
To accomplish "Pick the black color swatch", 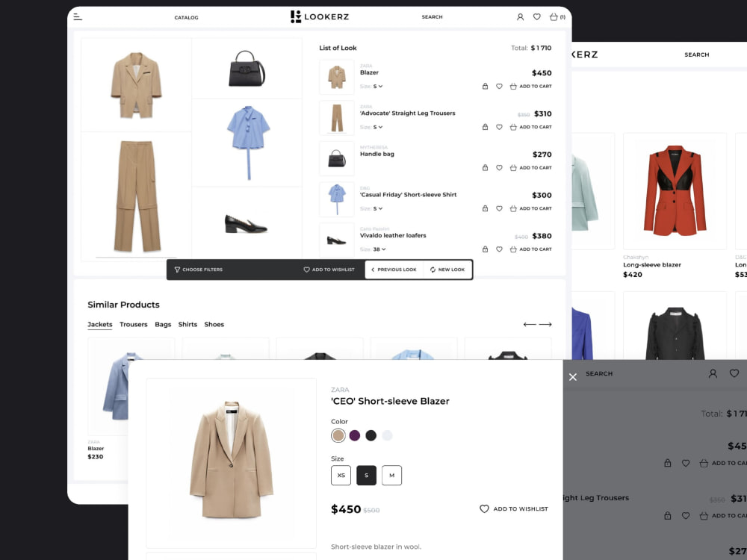I will pos(371,435).
